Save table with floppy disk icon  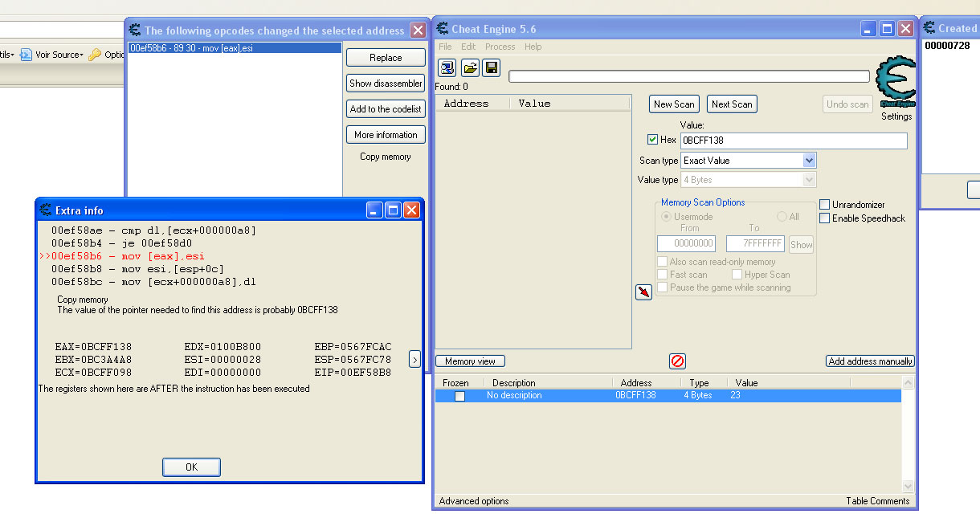492,68
